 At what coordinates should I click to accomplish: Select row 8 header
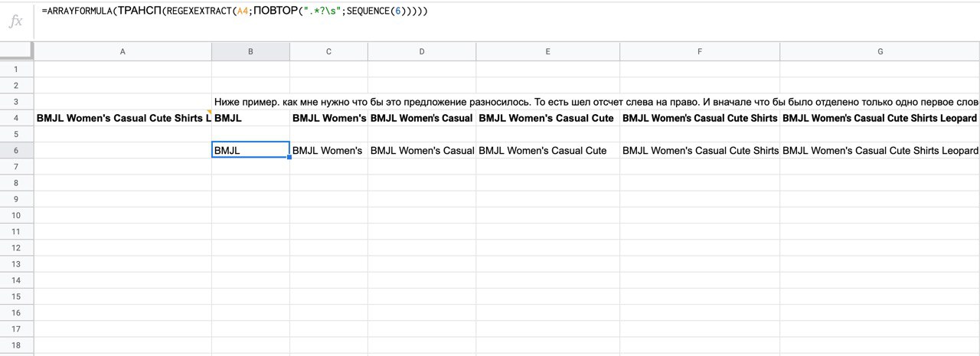[x=17, y=183]
